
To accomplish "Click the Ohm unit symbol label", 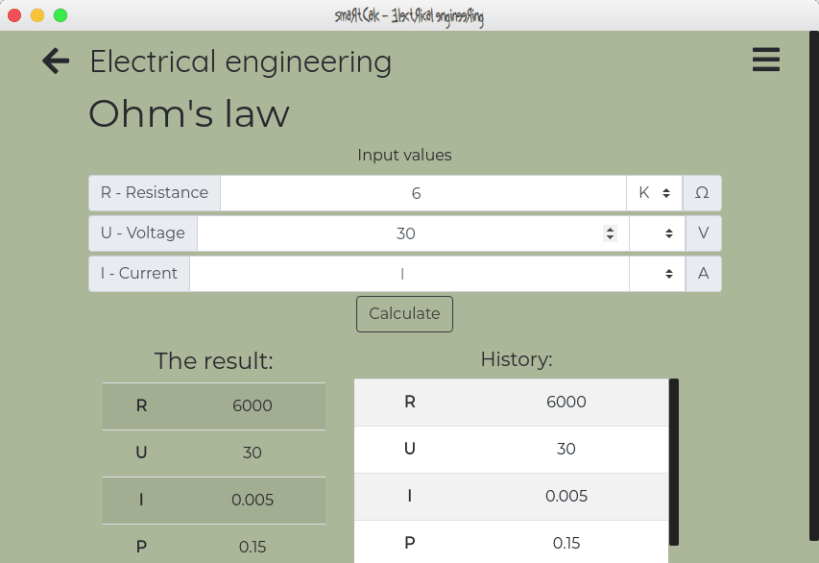I will click(x=702, y=193).
